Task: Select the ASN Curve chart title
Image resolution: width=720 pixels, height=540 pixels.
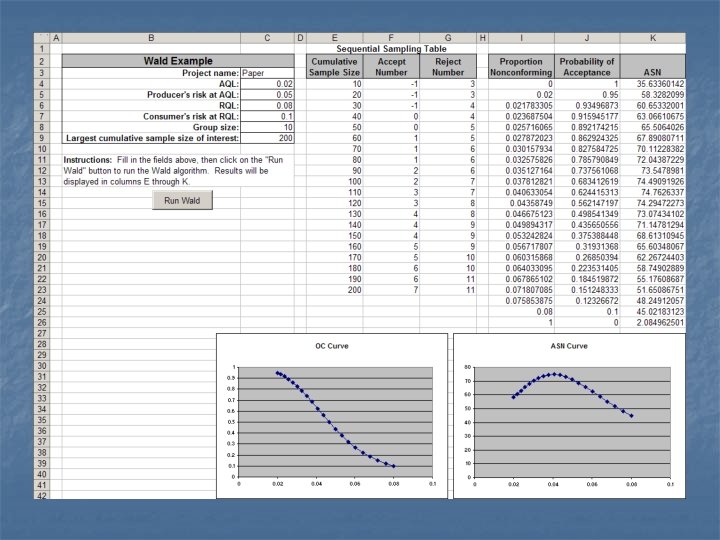Action: [569, 346]
